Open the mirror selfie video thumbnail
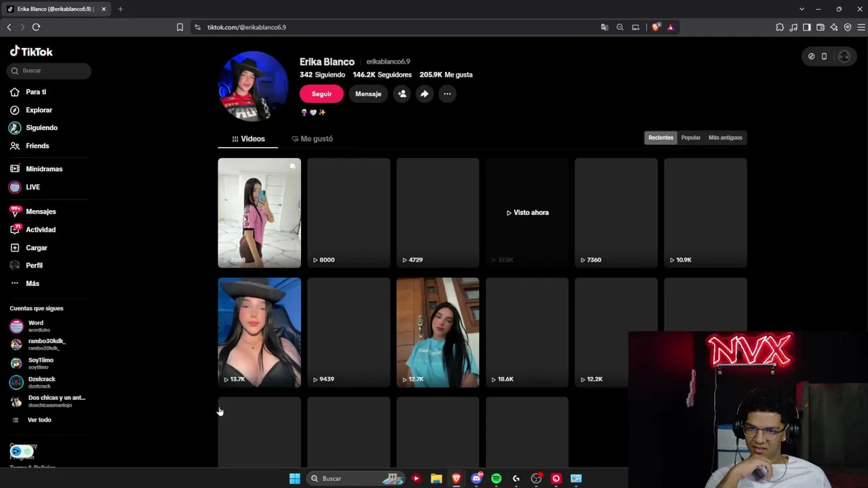The image size is (868, 488). pos(259,213)
